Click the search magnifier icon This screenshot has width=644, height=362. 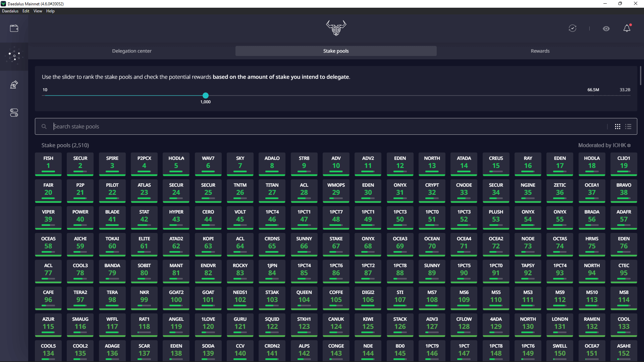point(44,126)
